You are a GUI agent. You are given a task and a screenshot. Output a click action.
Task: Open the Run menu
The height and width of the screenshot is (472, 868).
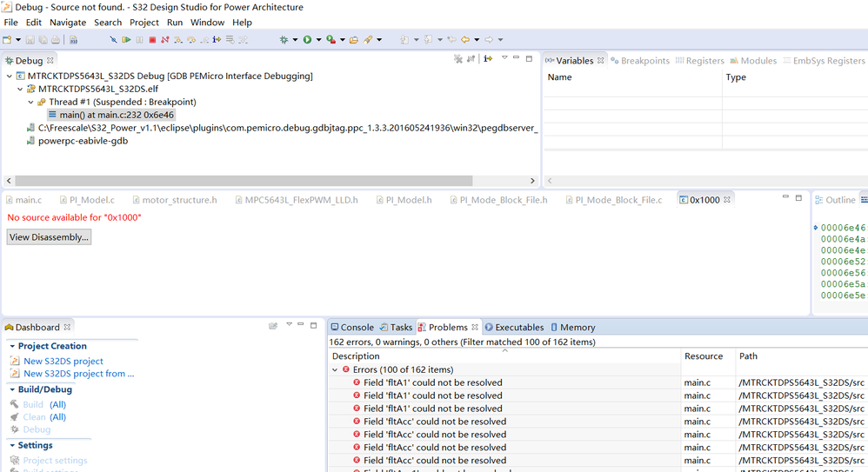pos(175,22)
